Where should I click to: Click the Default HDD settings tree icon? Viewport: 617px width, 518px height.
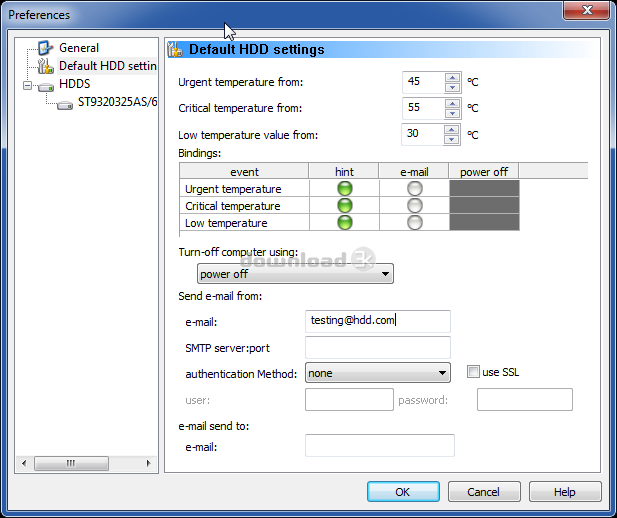(44, 67)
